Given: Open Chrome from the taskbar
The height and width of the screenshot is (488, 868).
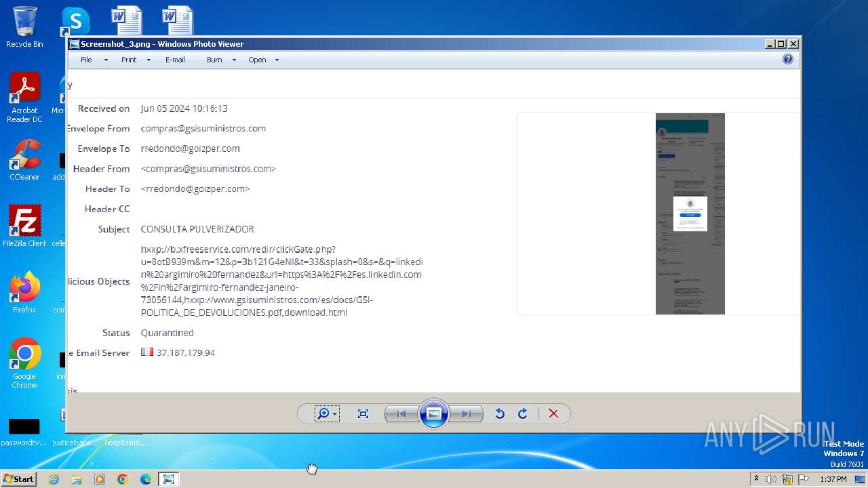Looking at the screenshot, I should [123, 479].
